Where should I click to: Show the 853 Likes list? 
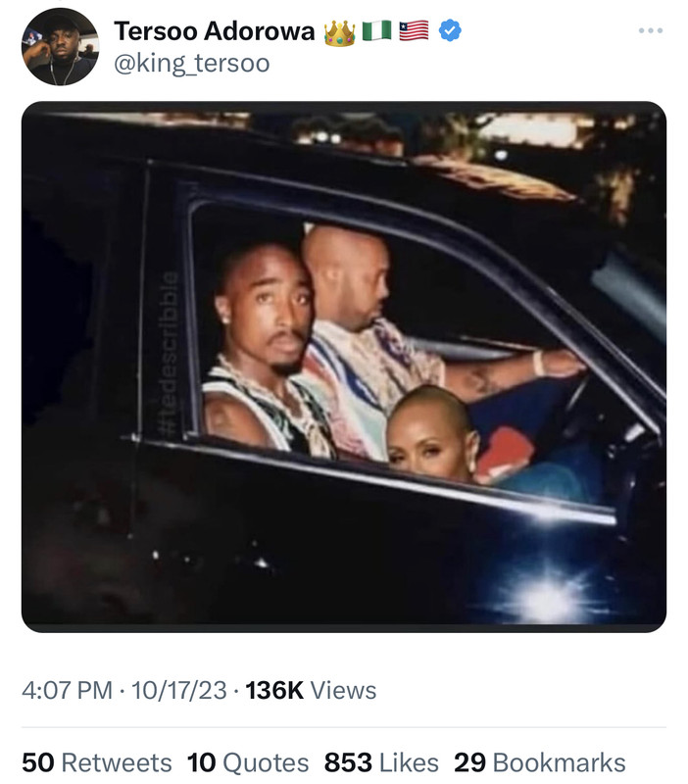click(x=381, y=762)
